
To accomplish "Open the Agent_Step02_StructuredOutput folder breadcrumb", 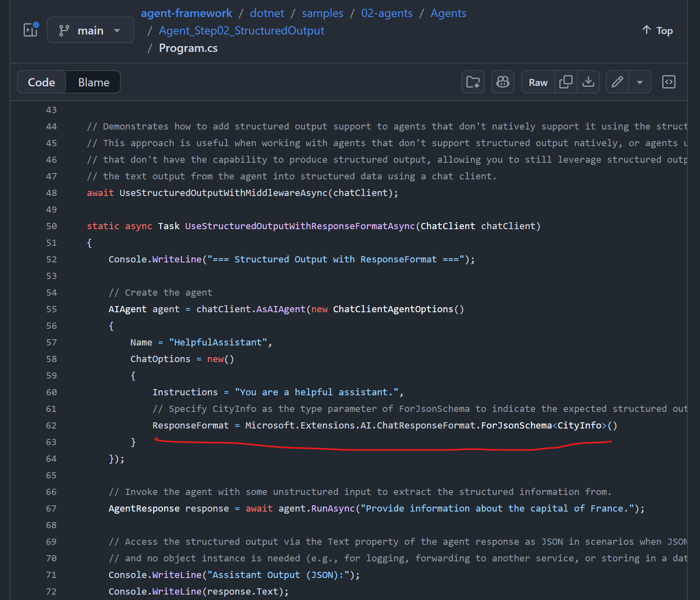I will (x=241, y=31).
